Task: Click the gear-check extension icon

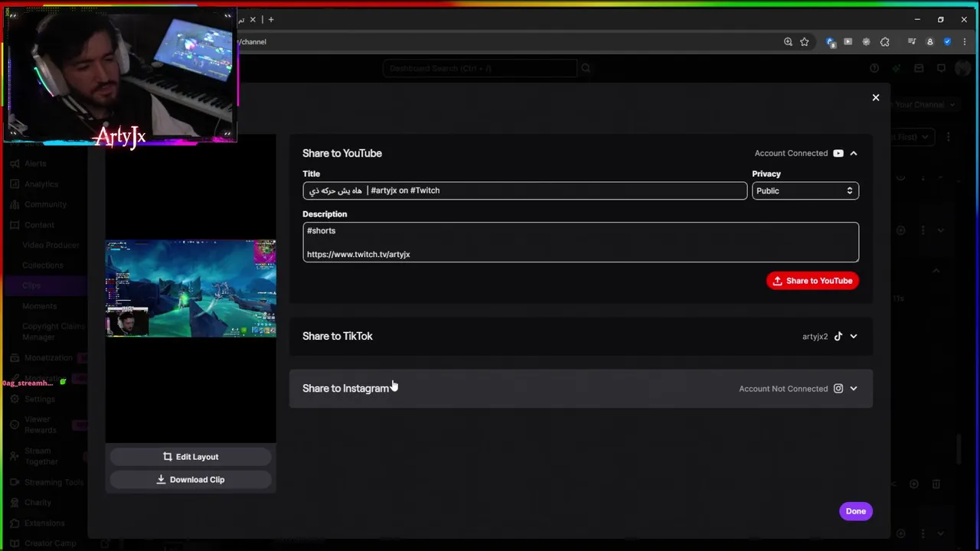Action: pyautogui.click(x=866, y=42)
